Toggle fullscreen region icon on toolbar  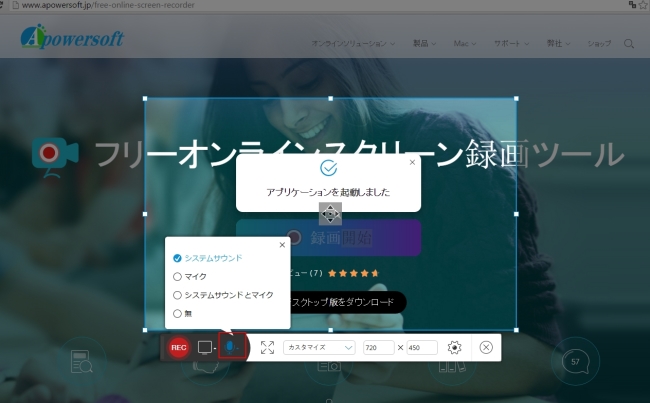coord(267,347)
